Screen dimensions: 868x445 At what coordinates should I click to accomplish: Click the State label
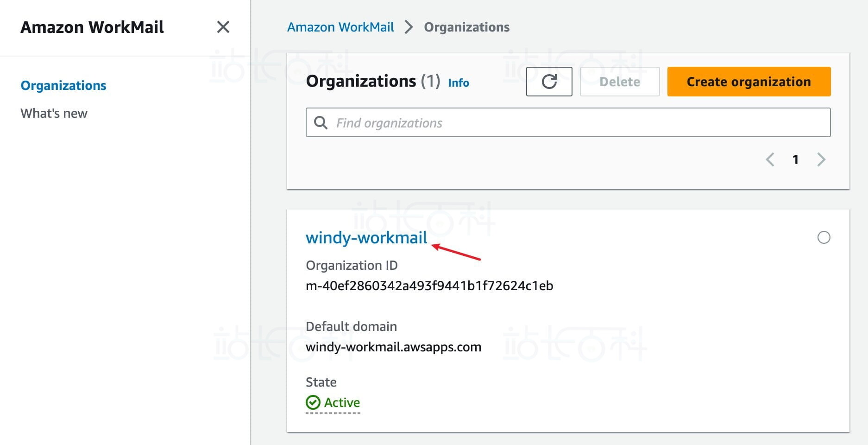pos(321,382)
